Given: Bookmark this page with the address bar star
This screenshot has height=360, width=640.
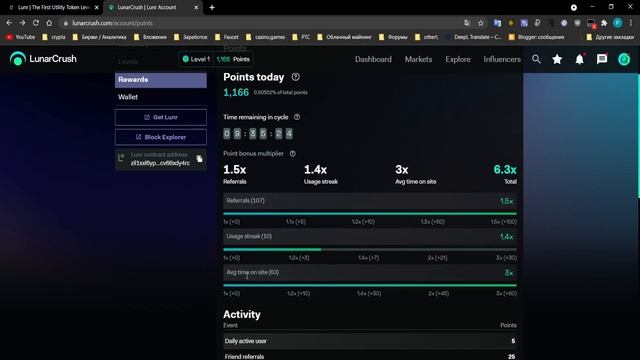Looking at the screenshot, I should point(481,23).
